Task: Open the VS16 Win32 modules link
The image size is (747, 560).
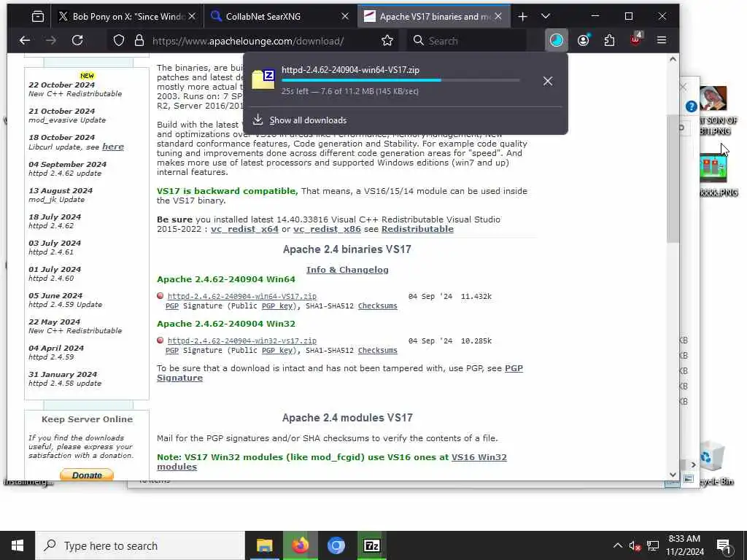Action: (332, 462)
